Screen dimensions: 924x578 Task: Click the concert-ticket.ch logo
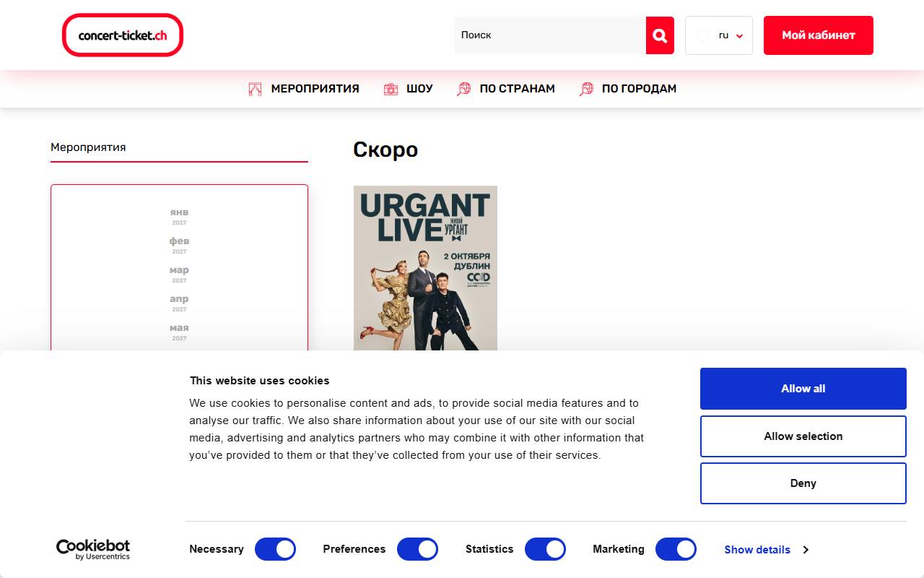point(123,35)
